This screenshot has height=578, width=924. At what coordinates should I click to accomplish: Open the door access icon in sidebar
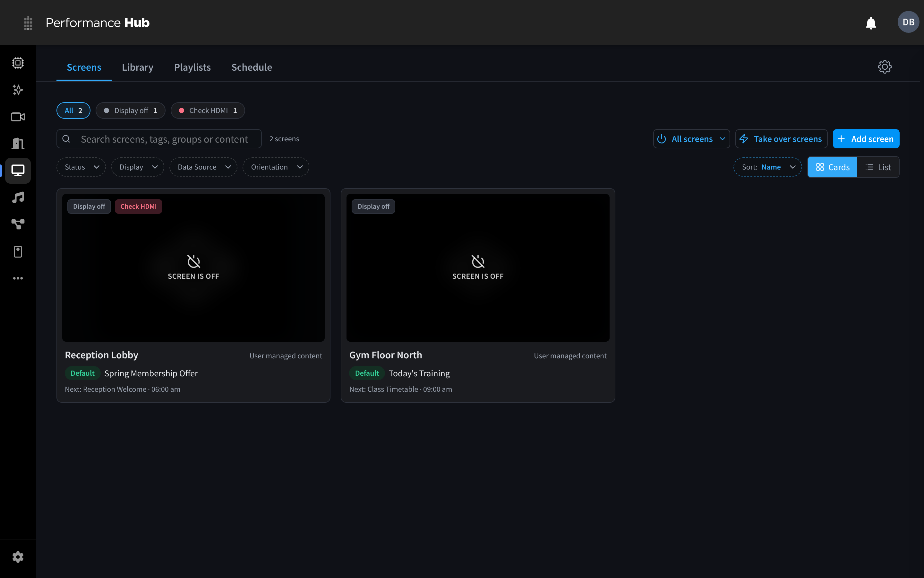coord(18,144)
